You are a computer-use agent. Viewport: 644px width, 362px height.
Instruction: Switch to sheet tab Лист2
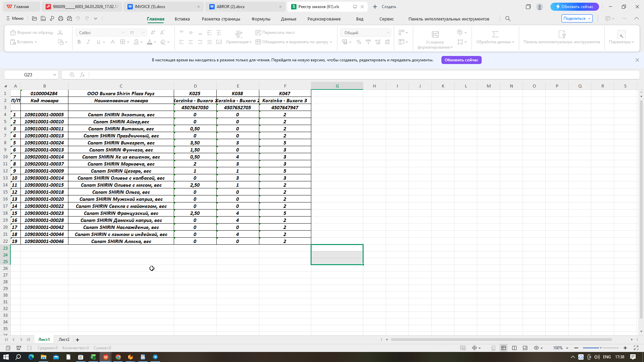[x=64, y=340]
